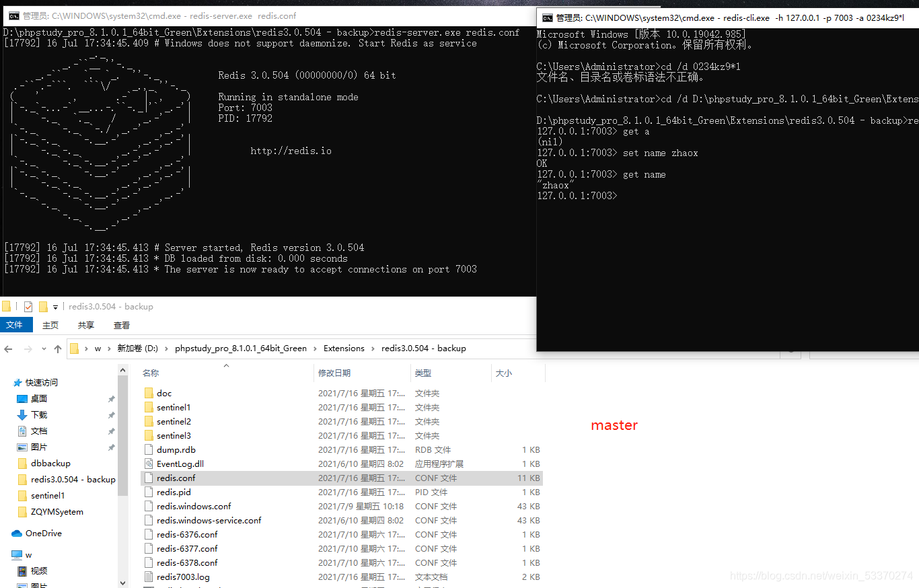Expand the breadcrumb chevron after 新加卷 (D:)
The image size is (919, 588).
point(166,348)
